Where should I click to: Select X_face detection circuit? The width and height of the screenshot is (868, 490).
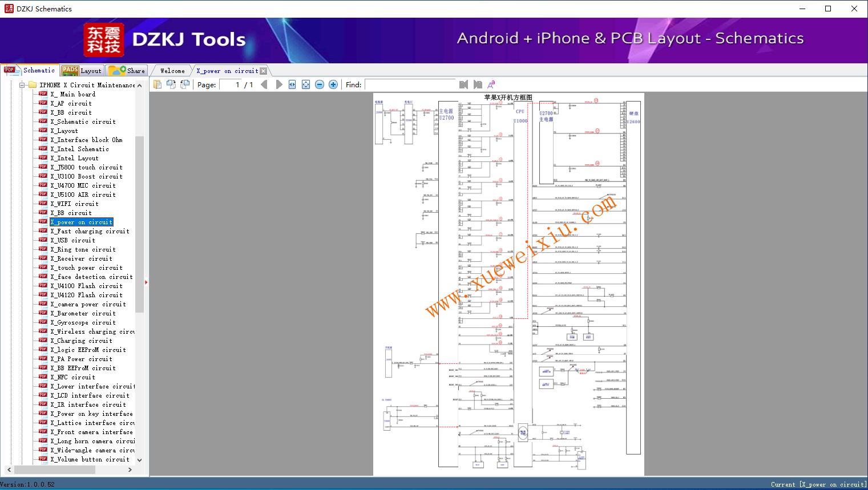[x=91, y=277]
